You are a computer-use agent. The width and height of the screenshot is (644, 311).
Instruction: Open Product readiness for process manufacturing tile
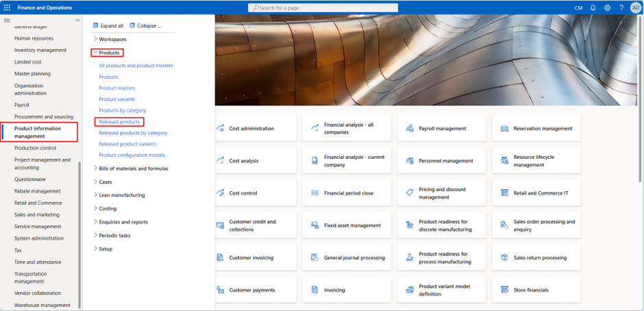pyautogui.click(x=441, y=258)
